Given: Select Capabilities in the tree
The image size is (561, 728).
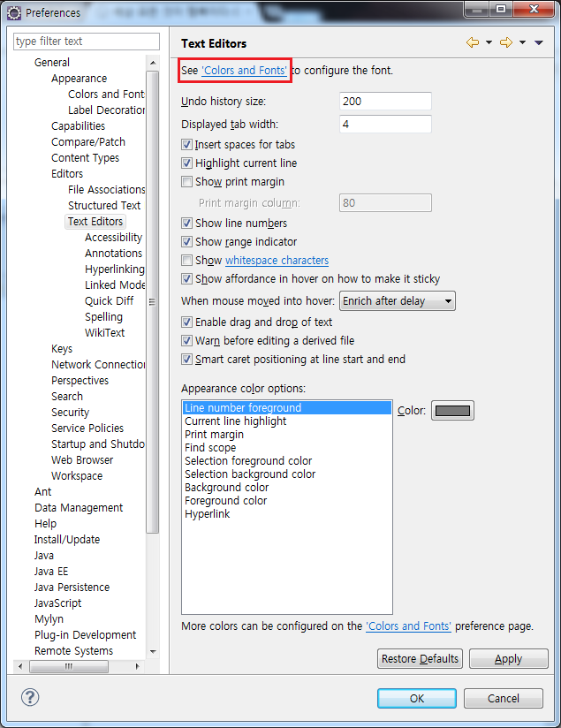Looking at the screenshot, I should (x=78, y=125).
